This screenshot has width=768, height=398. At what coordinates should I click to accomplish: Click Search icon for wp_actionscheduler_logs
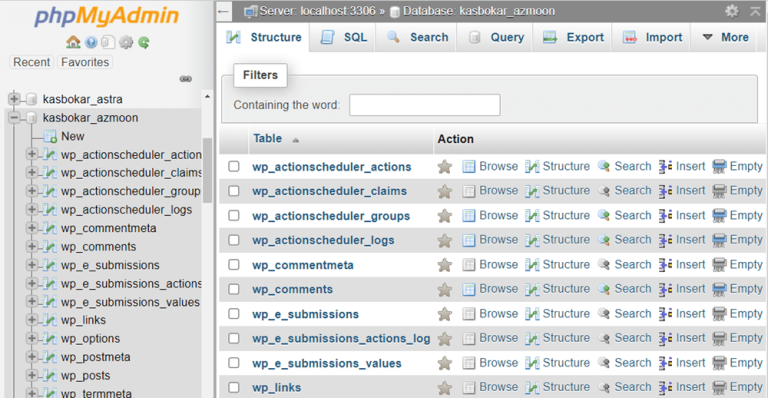pyautogui.click(x=604, y=240)
